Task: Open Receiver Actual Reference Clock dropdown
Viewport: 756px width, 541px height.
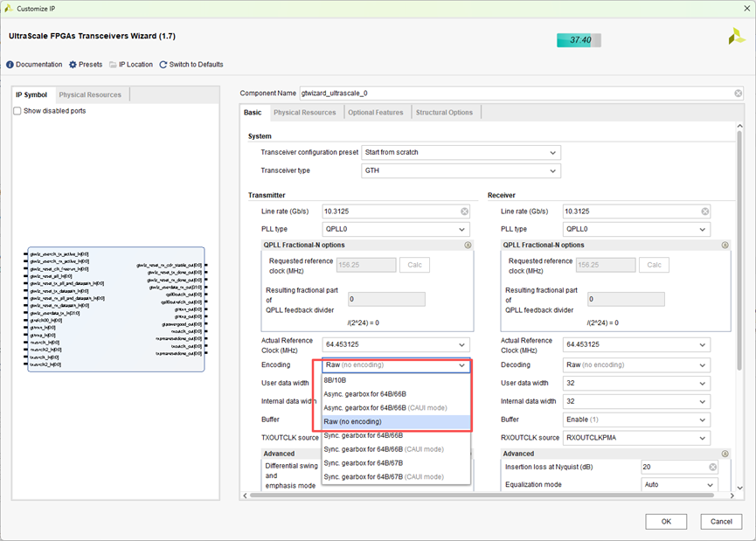Action: (636, 344)
